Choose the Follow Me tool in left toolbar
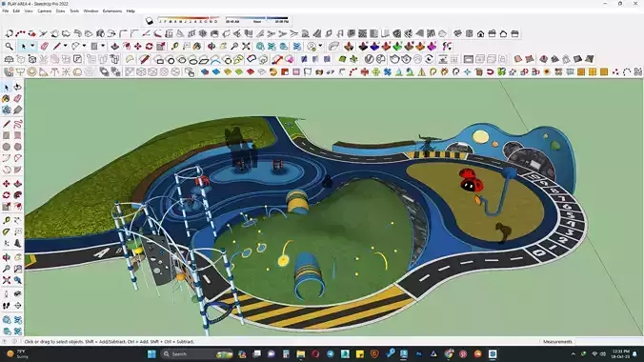The height and width of the screenshot is (362, 644). pos(18,195)
